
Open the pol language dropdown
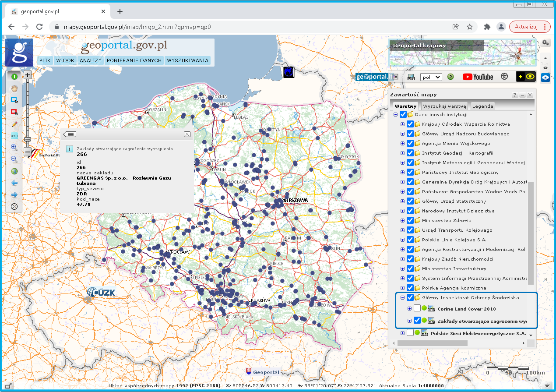coord(431,77)
